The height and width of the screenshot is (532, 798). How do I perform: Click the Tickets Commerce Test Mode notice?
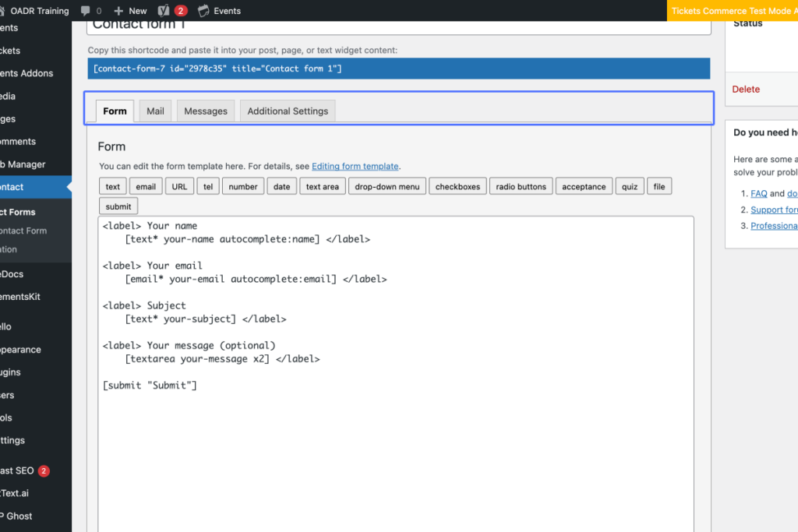733,11
